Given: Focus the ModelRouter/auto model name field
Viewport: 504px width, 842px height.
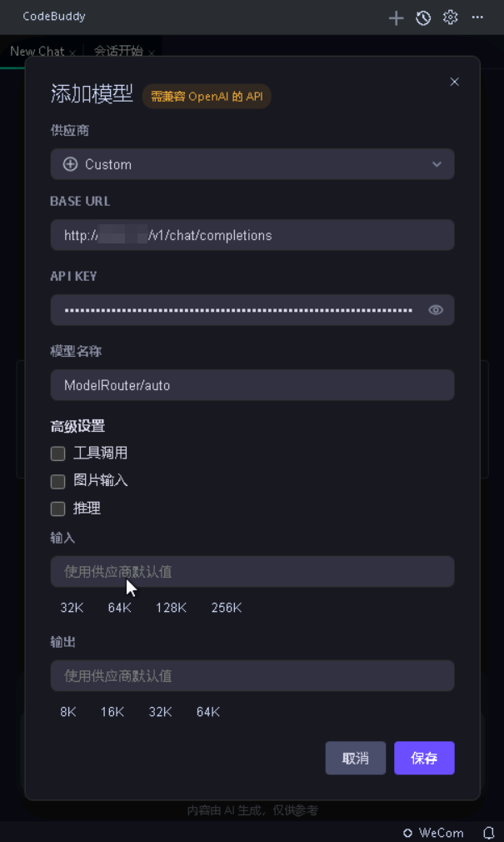Looking at the screenshot, I should [x=252, y=385].
